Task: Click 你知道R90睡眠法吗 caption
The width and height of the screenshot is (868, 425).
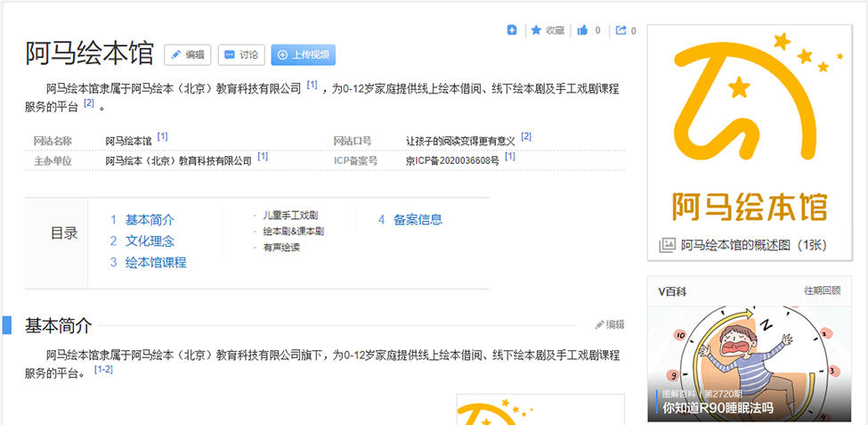Action: coord(718,409)
